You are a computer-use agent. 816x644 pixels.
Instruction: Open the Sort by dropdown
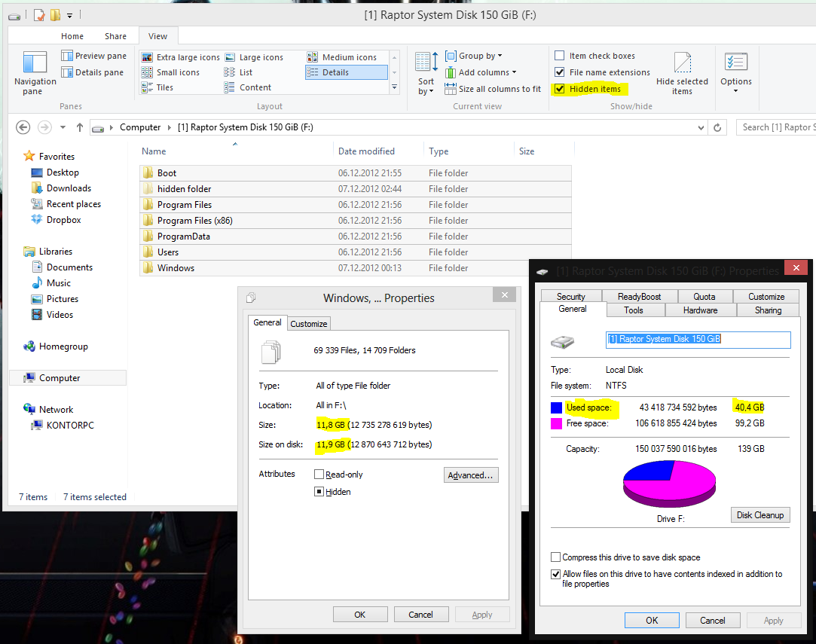[x=426, y=73]
